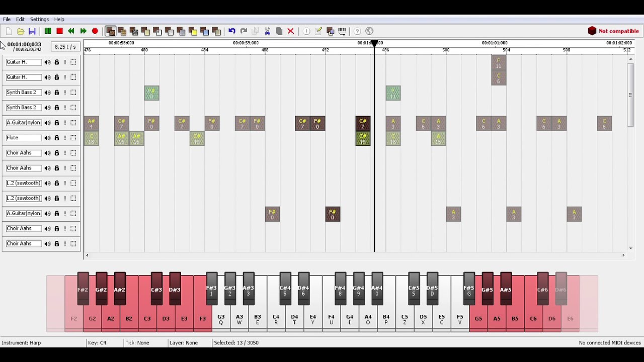Delete the selection with the red X
The image size is (644, 362).
pyautogui.click(x=291, y=31)
